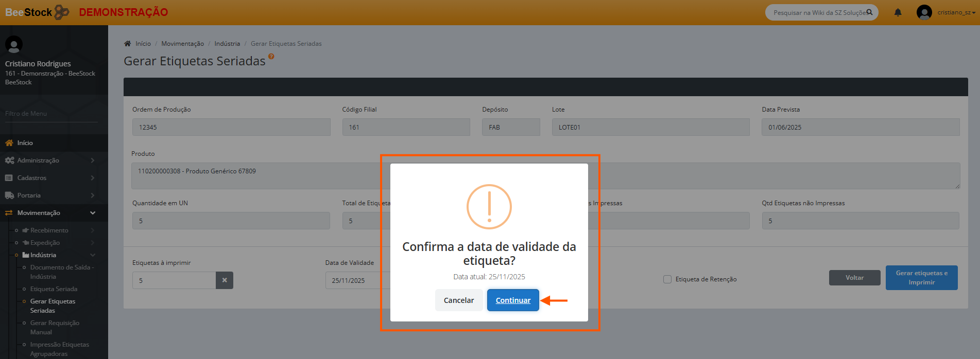Clear the Etiquetas à imprimir field with X

coord(225,280)
